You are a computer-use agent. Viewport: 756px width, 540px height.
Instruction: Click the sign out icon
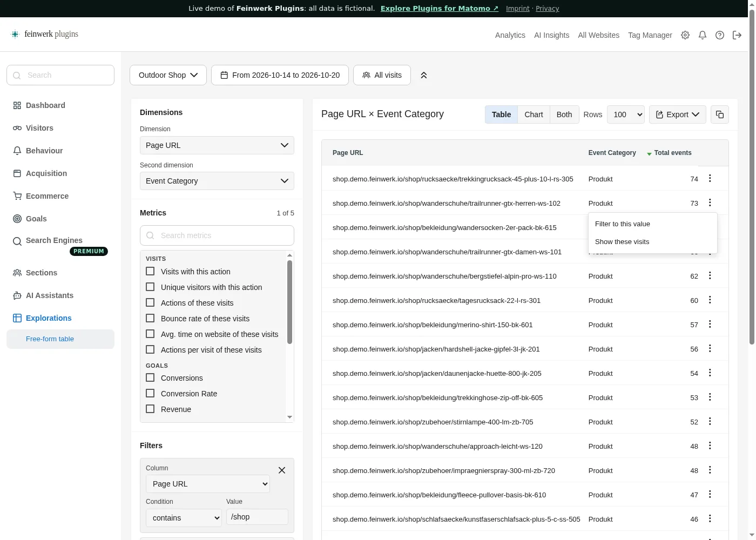click(x=737, y=35)
